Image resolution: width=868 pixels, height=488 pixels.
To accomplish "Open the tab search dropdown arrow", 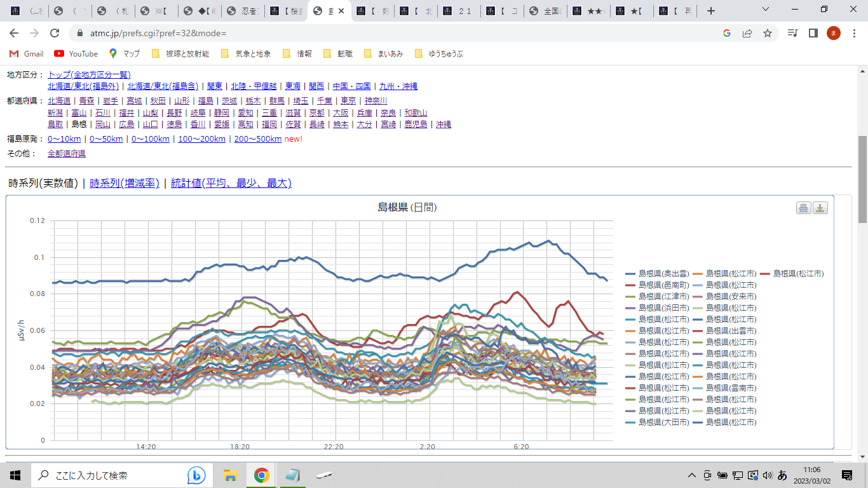I will point(766,10).
